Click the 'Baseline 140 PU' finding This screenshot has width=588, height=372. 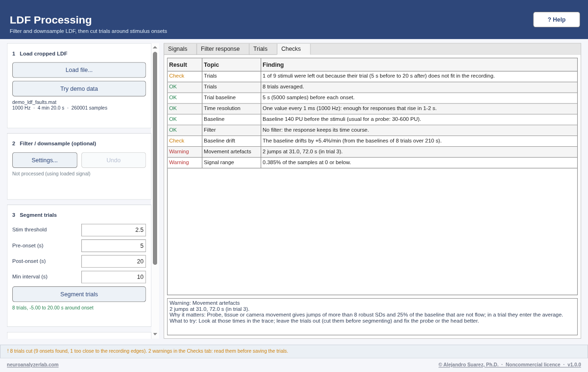342,119
